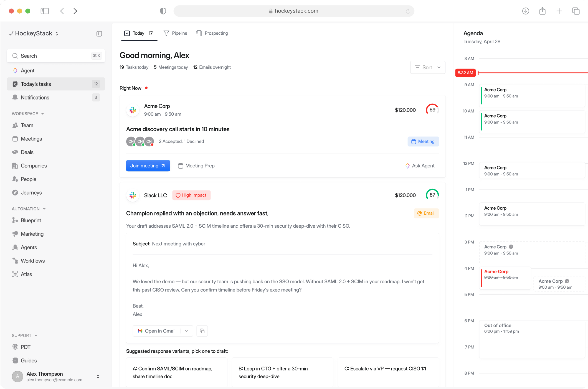
Task: Click the 8:32 AM current time marker
Action: (x=465, y=73)
